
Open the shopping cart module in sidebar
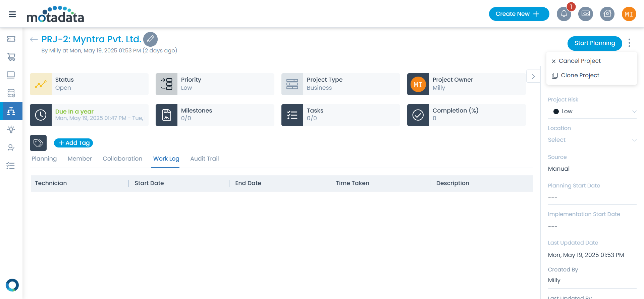pos(11,57)
